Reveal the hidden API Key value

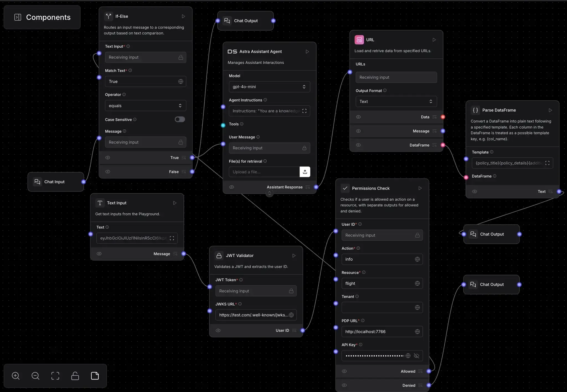pos(416,356)
